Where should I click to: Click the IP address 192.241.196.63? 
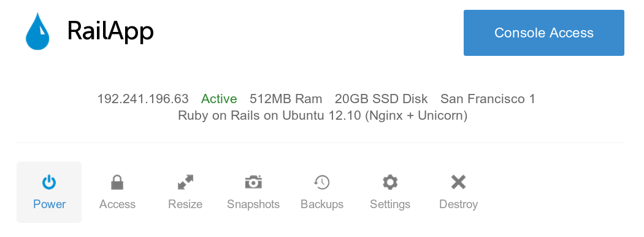143,99
